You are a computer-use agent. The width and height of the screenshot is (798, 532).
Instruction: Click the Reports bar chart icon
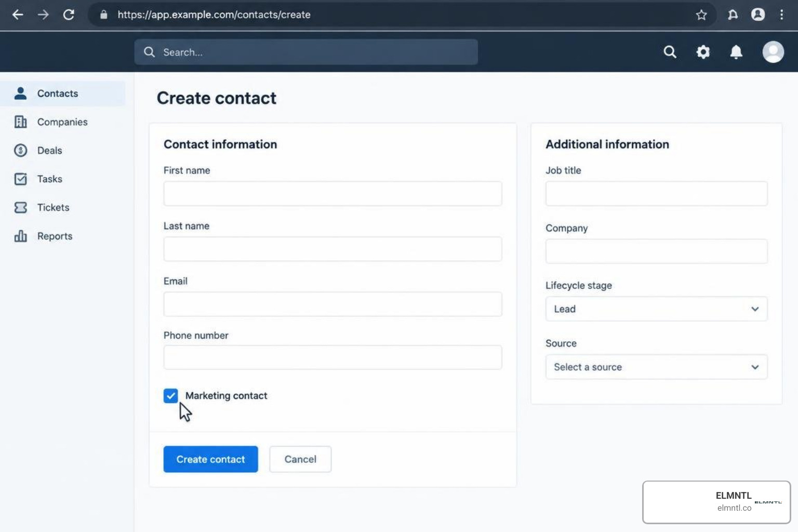coord(20,236)
